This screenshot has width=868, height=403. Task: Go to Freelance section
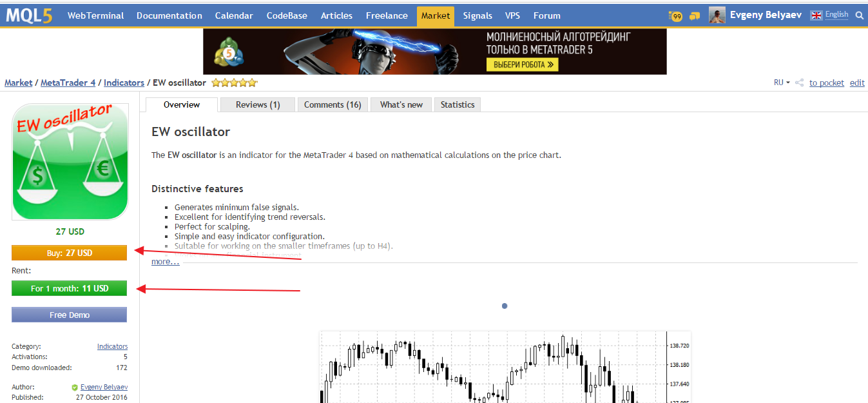[x=387, y=15]
